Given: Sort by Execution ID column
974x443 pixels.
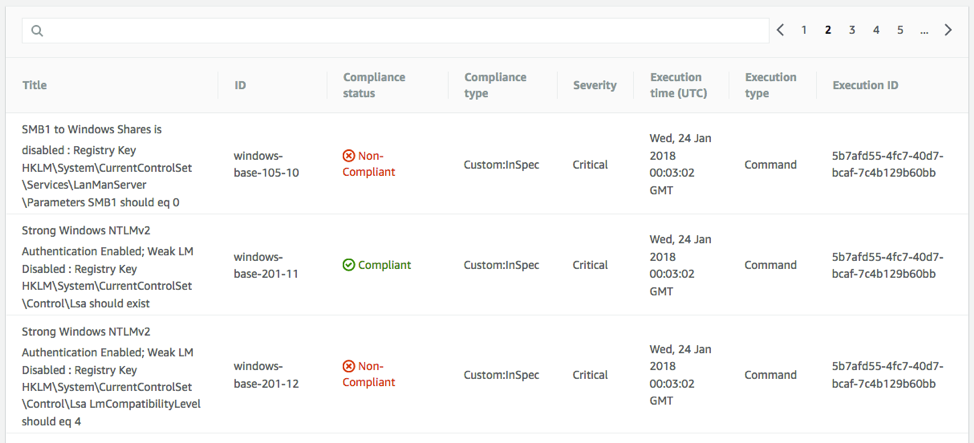Looking at the screenshot, I should tap(865, 85).
